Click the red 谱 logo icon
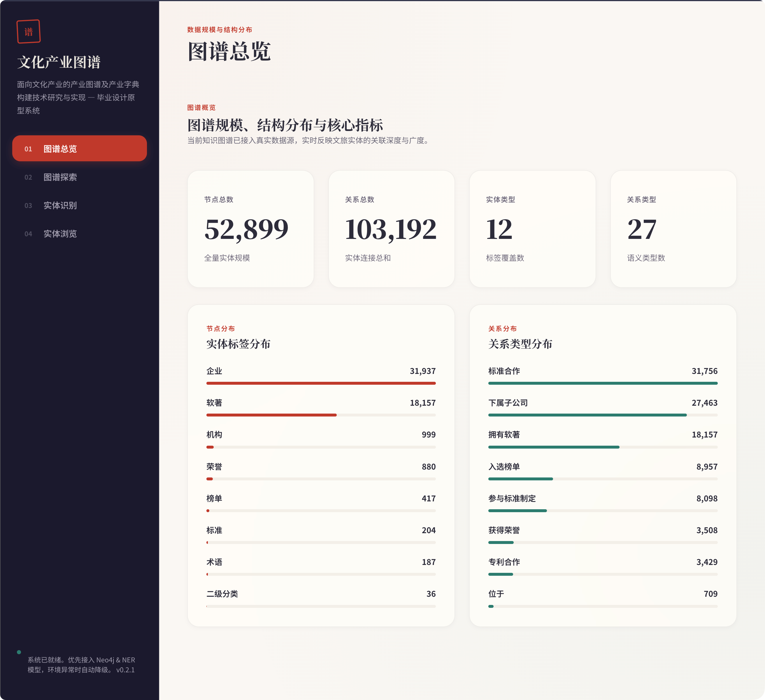The image size is (765, 700). [29, 32]
